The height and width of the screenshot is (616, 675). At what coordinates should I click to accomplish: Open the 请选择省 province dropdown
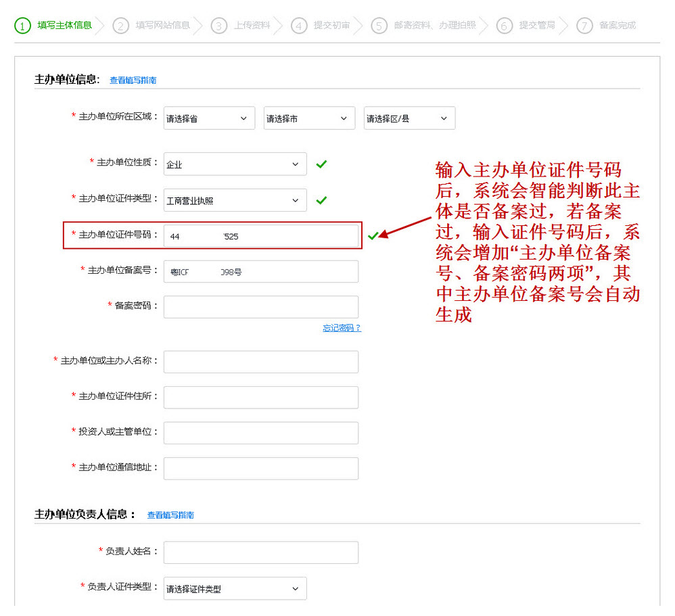pos(209,118)
